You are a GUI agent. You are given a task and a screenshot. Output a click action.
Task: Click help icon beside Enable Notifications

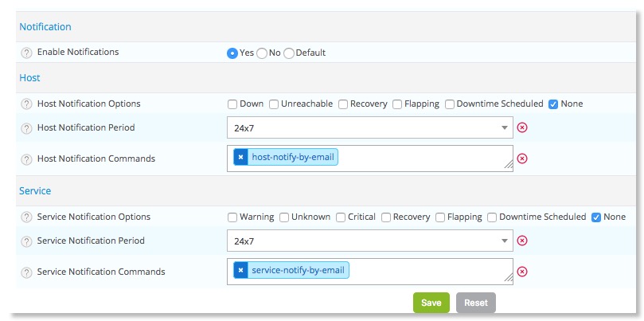click(x=26, y=53)
